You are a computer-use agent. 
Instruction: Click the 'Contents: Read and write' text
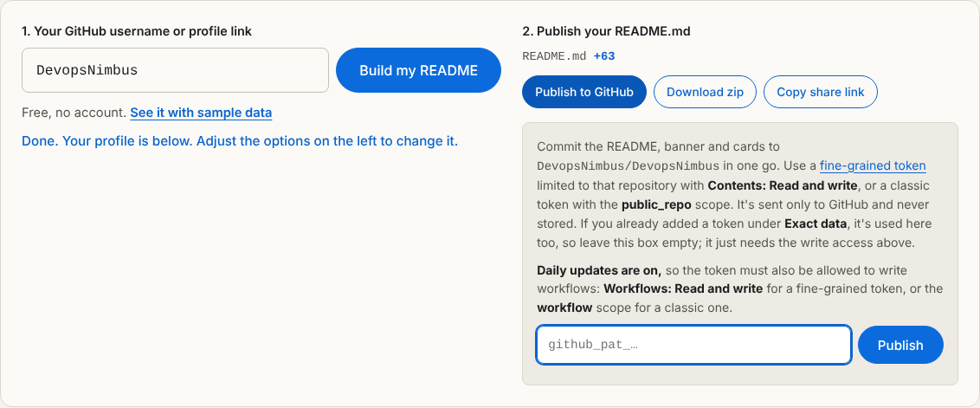783,186
